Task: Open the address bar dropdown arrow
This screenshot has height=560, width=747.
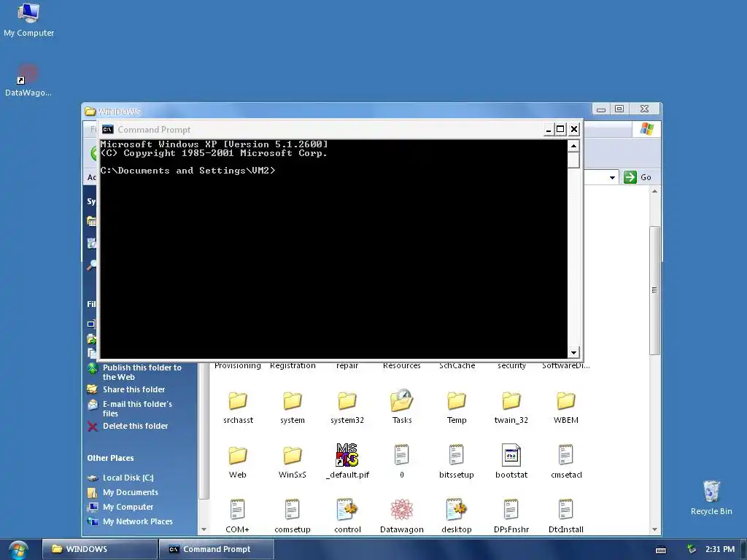Action: [612, 177]
